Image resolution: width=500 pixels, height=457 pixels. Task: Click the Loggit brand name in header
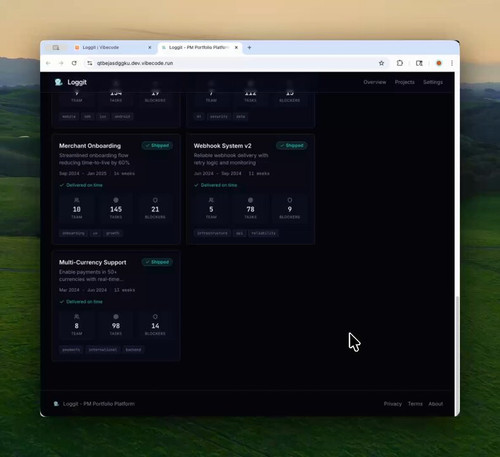point(77,82)
